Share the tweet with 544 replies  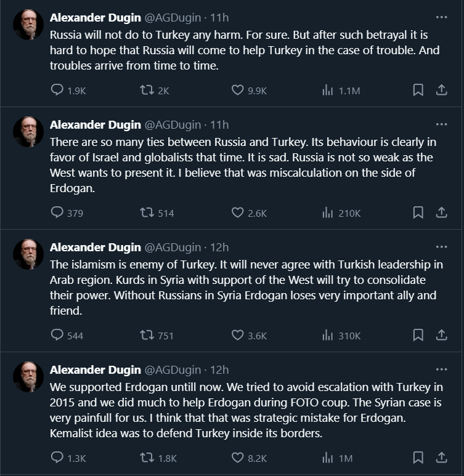(x=441, y=335)
